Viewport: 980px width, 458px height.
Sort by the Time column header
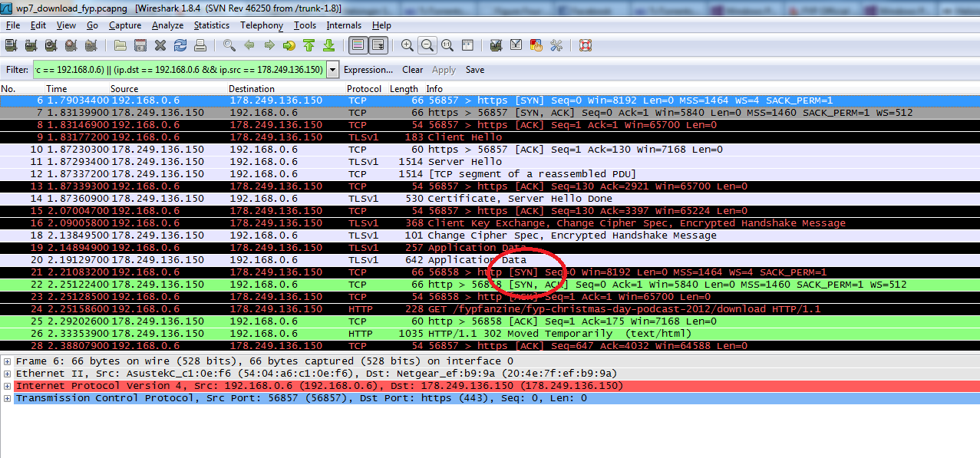pyautogui.click(x=56, y=89)
